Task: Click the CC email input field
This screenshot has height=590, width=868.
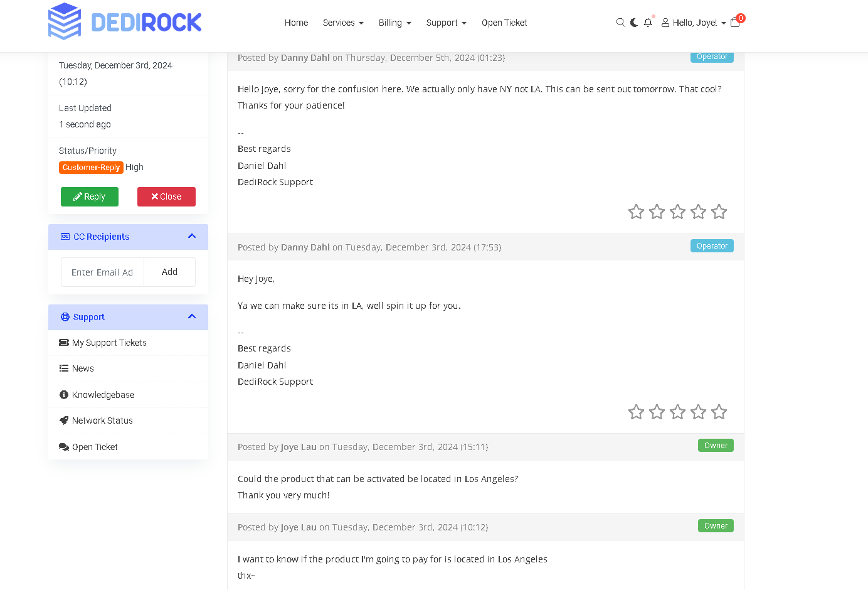Action: point(102,272)
